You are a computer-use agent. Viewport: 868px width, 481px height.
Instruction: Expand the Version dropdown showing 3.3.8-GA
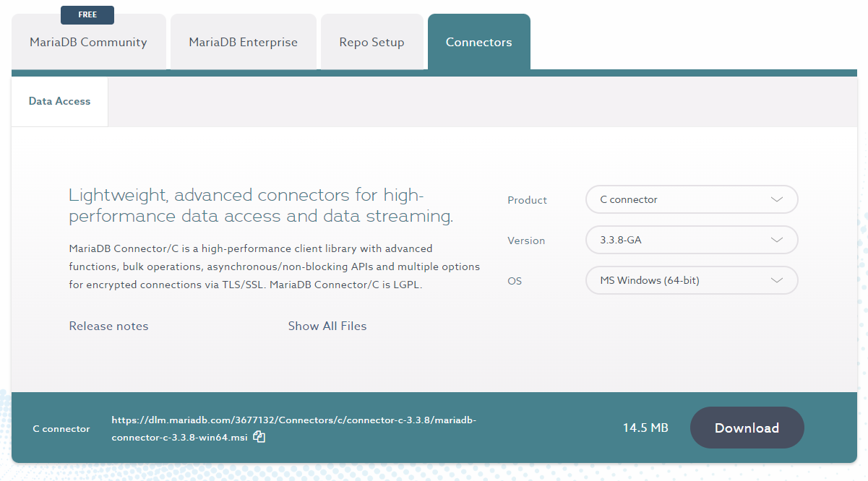click(x=692, y=240)
